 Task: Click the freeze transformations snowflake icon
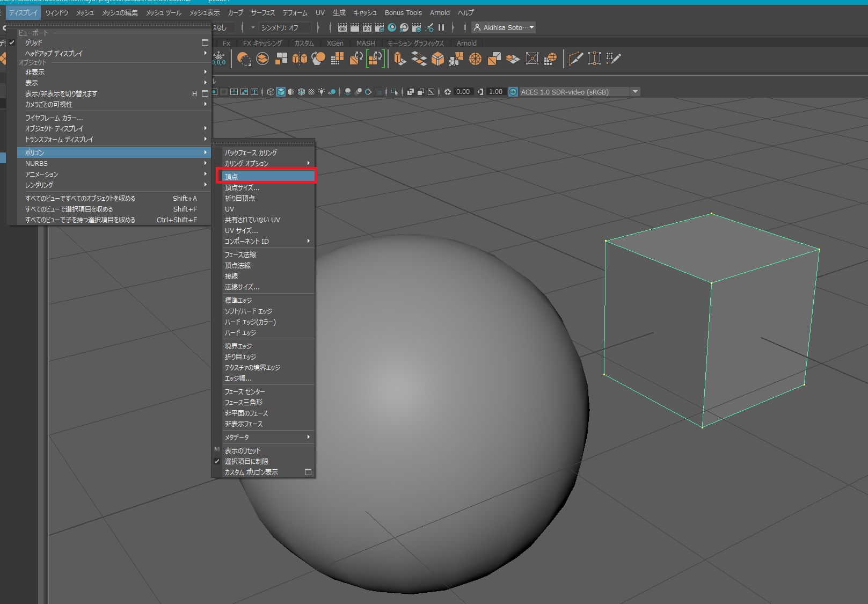pyautogui.click(x=219, y=57)
